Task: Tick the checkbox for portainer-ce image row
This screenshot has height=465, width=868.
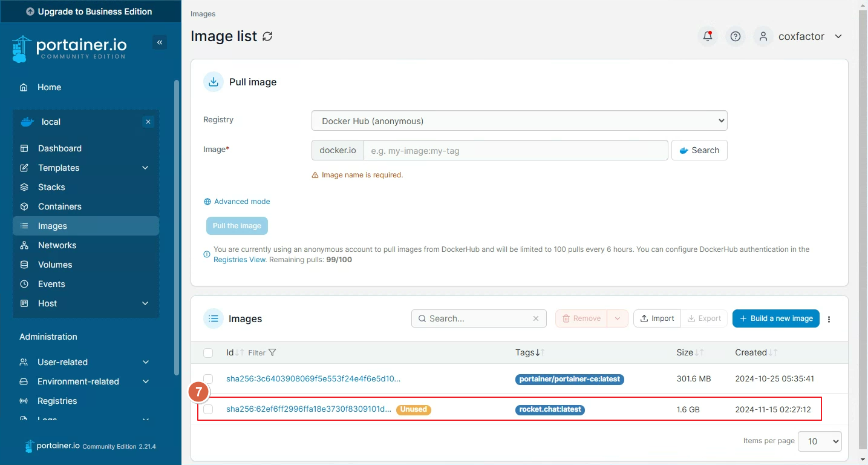Action: [x=208, y=379]
